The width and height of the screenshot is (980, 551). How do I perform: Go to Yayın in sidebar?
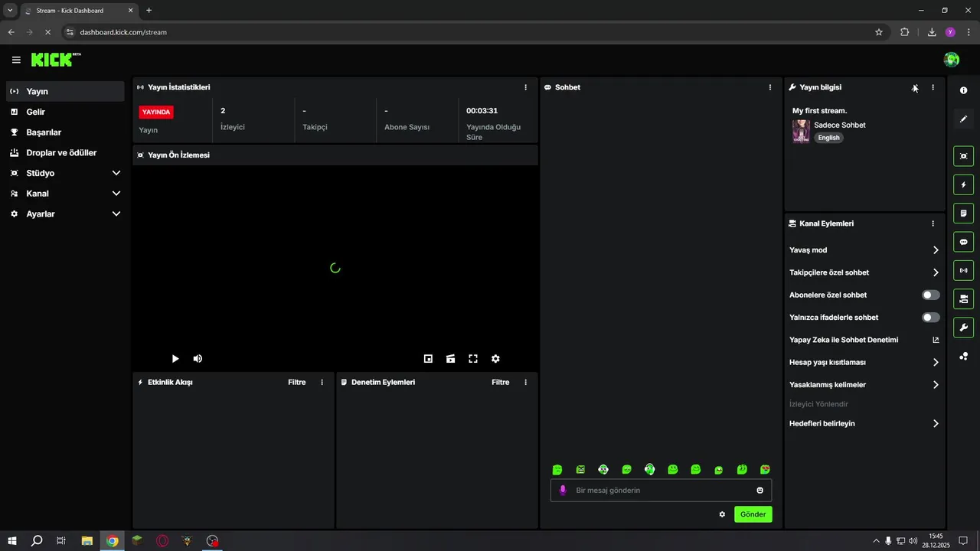pos(65,91)
